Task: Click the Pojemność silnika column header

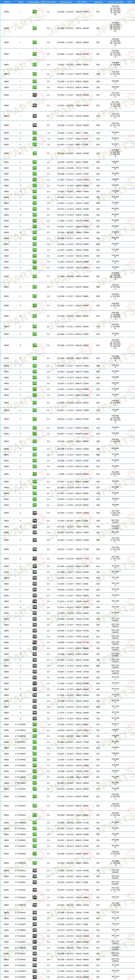Action: 48,2
